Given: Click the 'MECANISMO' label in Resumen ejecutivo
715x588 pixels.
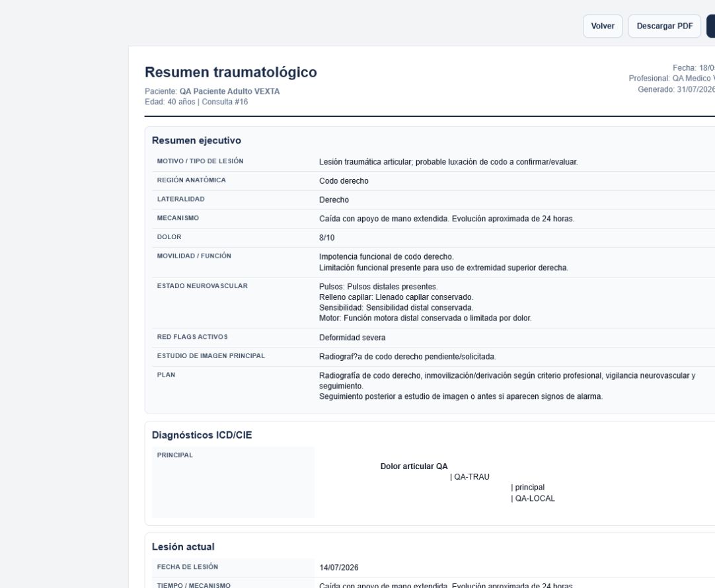Looking at the screenshot, I should click(x=178, y=218).
